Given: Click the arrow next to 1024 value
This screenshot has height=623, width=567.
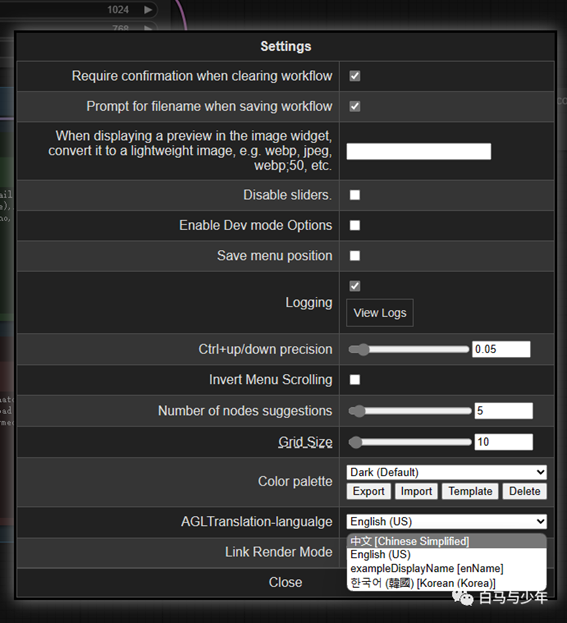Looking at the screenshot, I should click(x=148, y=10).
